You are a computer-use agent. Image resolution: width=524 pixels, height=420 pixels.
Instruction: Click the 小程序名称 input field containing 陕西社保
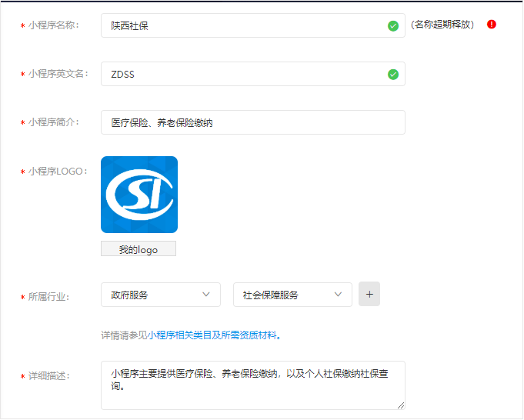[x=253, y=25]
